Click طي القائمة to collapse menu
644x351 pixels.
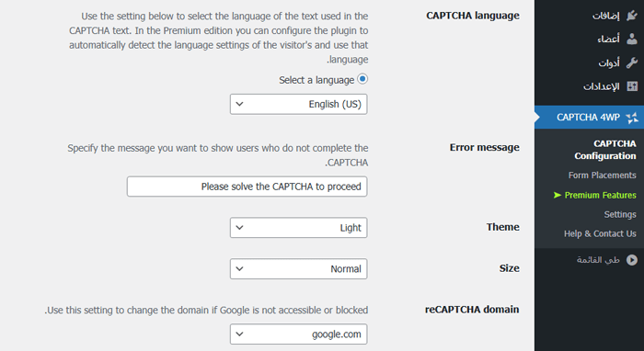(x=598, y=260)
